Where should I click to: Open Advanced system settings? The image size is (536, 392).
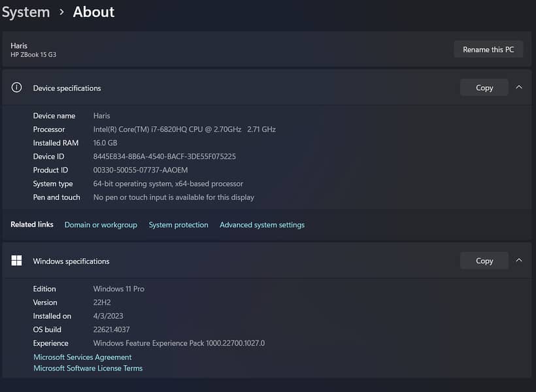(261, 225)
